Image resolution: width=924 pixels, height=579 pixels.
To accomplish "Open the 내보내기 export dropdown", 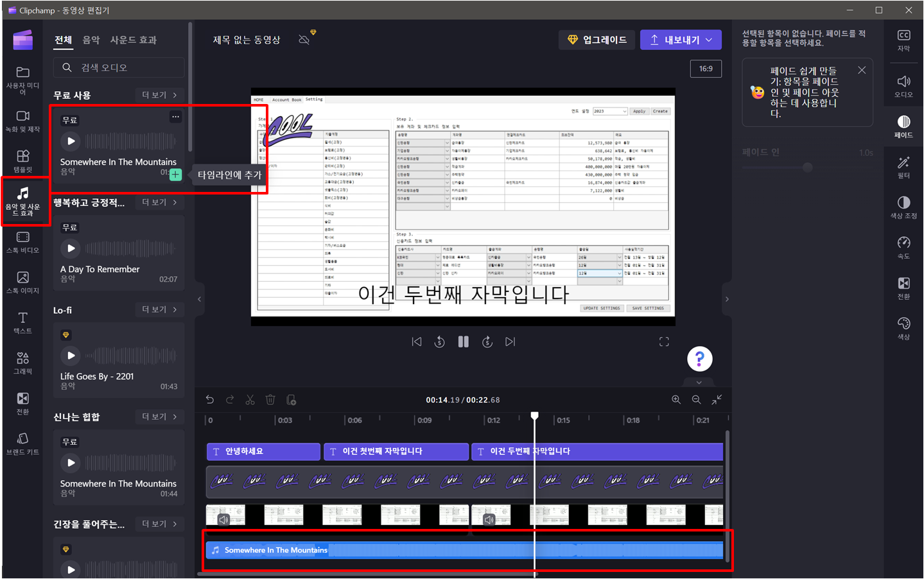I will (x=681, y=40).
